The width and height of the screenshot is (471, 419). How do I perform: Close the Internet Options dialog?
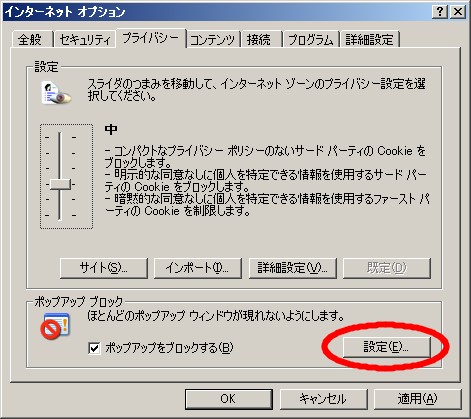click(458, 12)
